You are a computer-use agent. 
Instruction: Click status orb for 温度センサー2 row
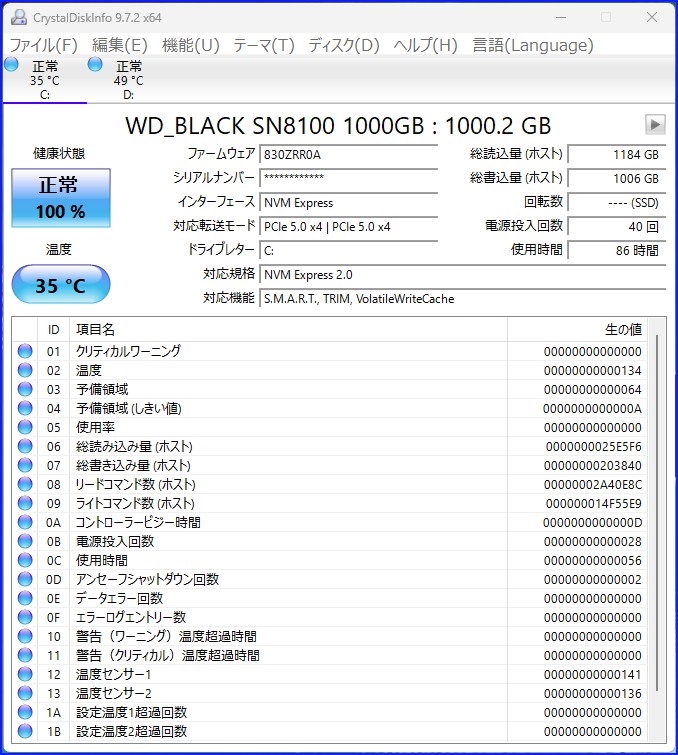(x=25, y=693)
